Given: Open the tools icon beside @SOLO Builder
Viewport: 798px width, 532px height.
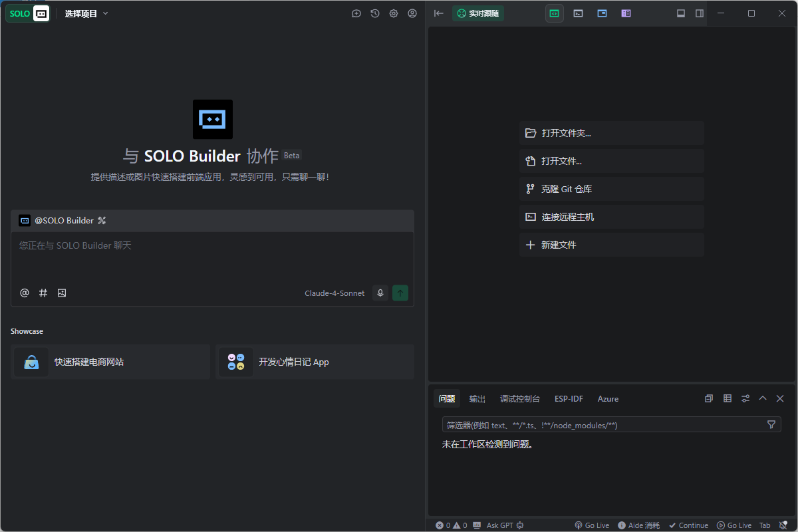Looking at the screenshot, I should point(102,221).
